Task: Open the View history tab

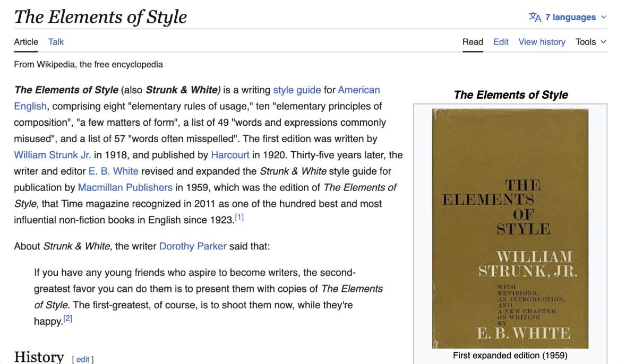Action: click(x=542, y=42)
